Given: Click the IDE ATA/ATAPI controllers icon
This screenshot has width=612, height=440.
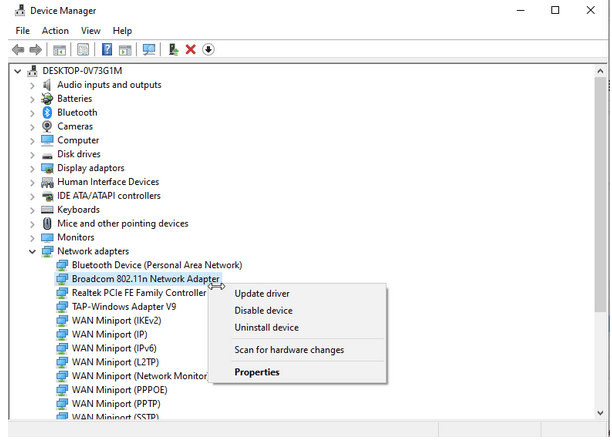Looking at the screenshot, I should coord(47,196).
